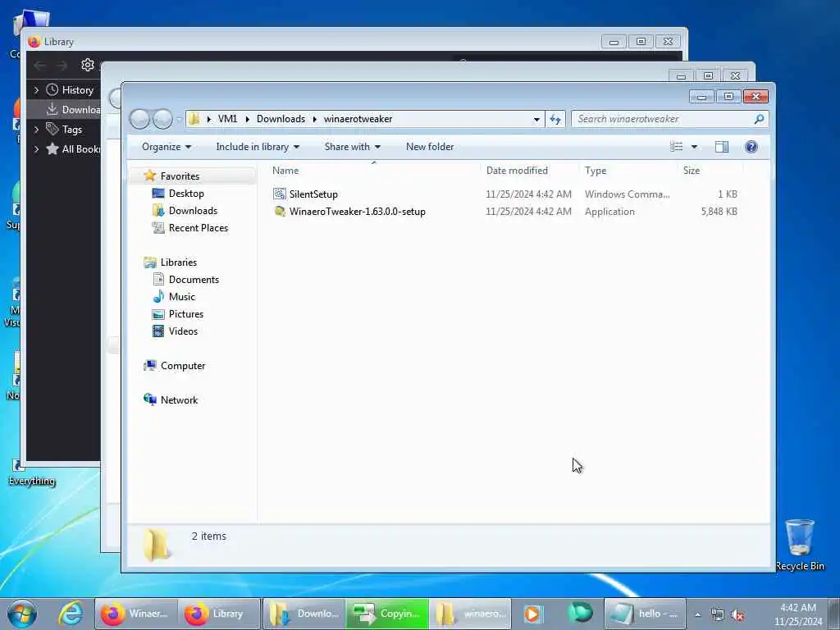Image resolution: width=840 pixels, height=630 pixels.
Task: Click the WinaeroTweaker setup file icon
Action: click(x=279, y=211)
